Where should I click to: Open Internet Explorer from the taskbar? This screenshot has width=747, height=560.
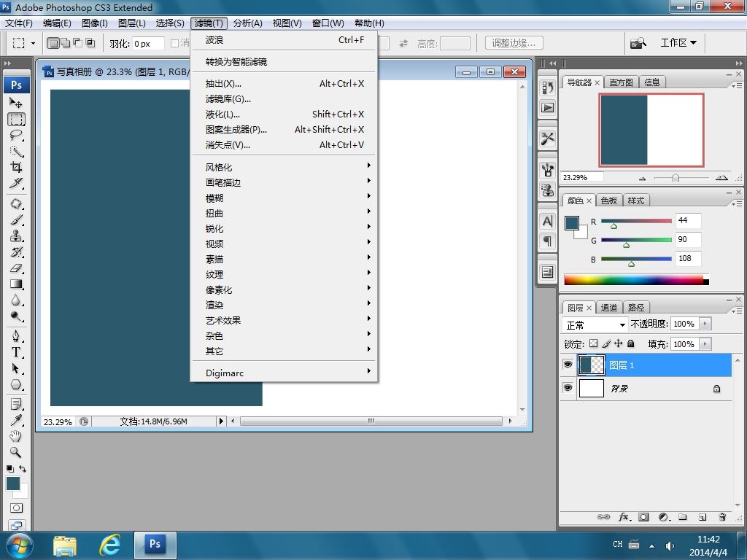point(109,544)
